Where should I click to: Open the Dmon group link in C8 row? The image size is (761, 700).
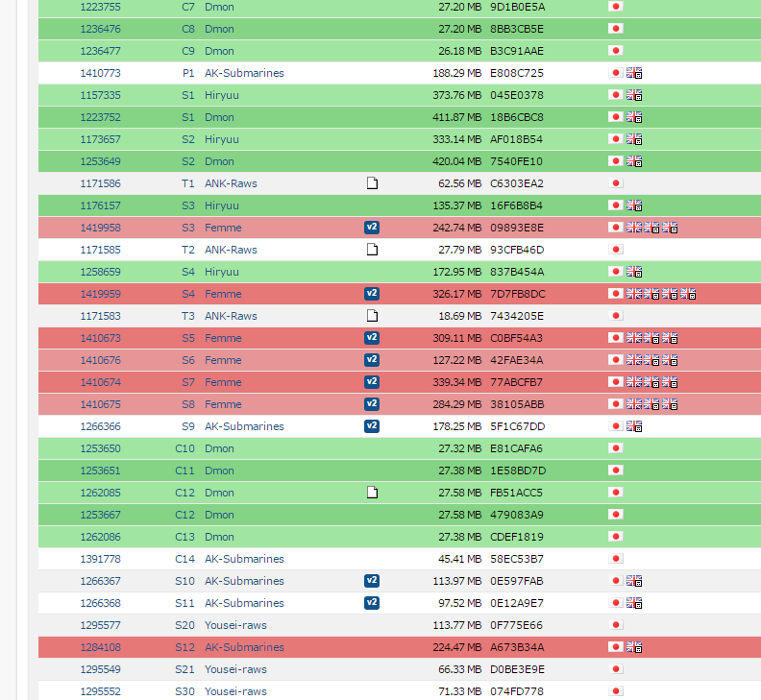click(x=219, y=29)
